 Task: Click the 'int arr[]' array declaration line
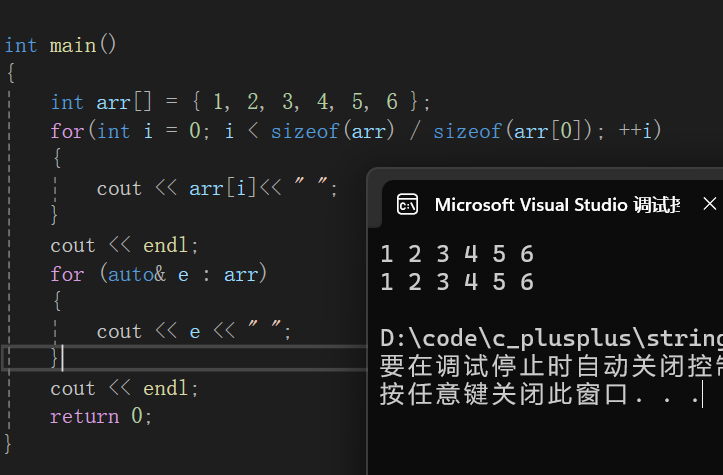[x=240, y=102]
